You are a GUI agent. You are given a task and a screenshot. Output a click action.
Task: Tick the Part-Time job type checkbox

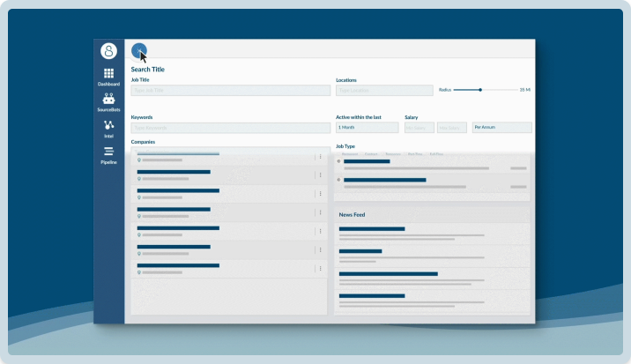pos(405,154)
